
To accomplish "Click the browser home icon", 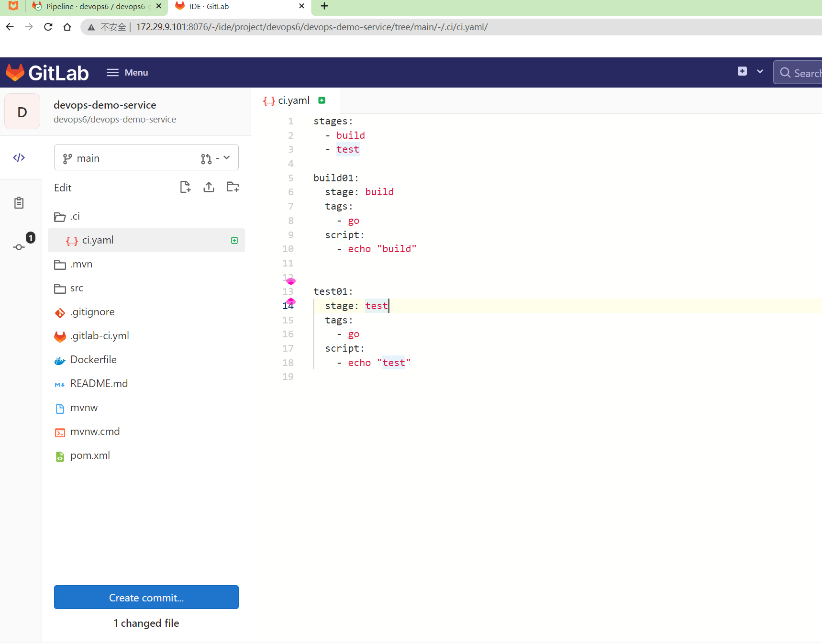I will [67, 27].
